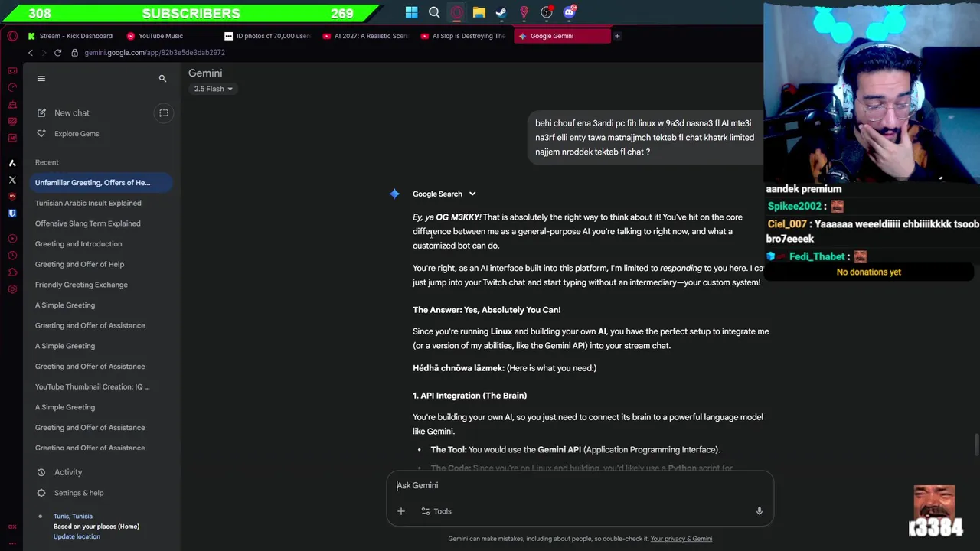Open Steam from the taskbar
The image size is (980, 551).
501,12
